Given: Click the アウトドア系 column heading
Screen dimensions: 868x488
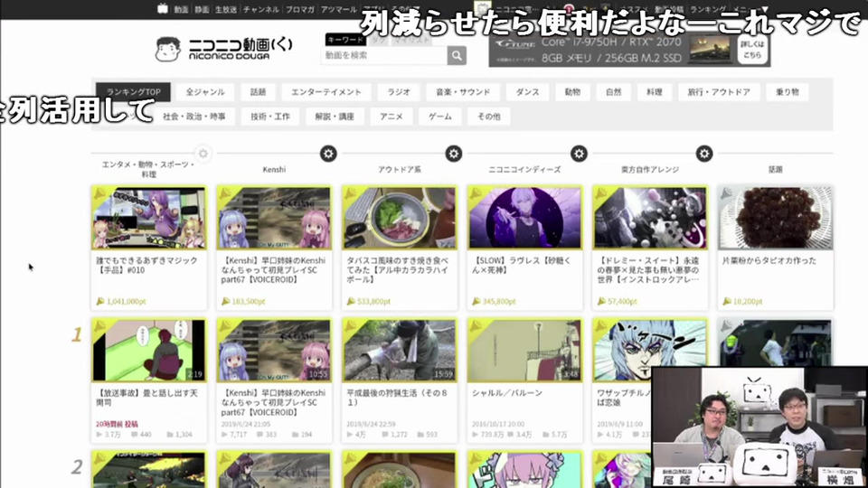Looking at the screenshot, I should pos(400,169).
